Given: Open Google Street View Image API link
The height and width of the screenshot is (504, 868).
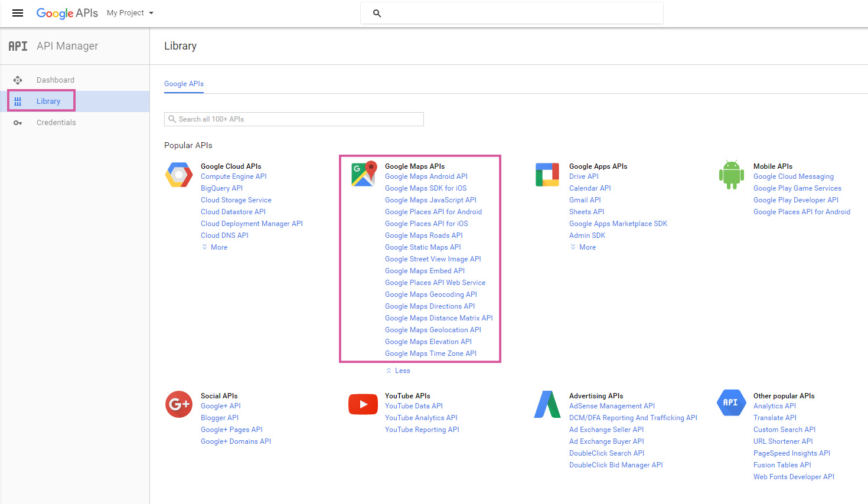Looking at the screenshot, I should click(433, 259).
